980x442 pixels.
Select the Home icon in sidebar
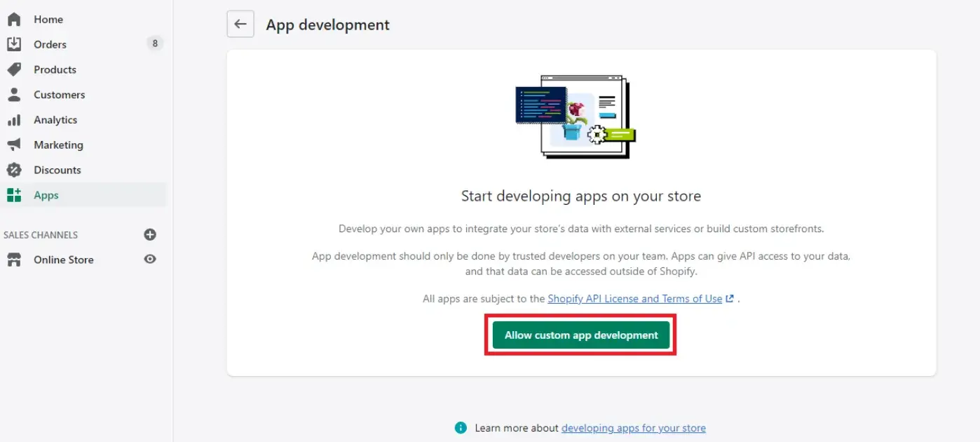pyautogui.click(x=14, y=19)
